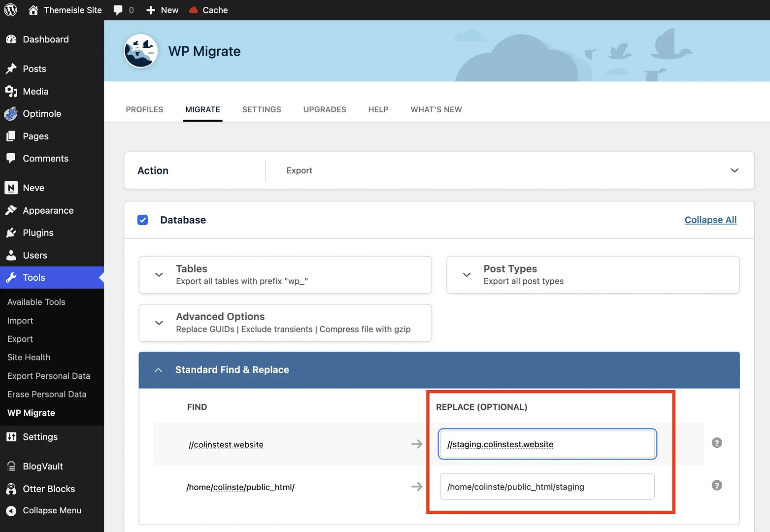This screenshot has height=532, width=770.
Task: Click the Media icon in sidebar
Action: (11, 91)
